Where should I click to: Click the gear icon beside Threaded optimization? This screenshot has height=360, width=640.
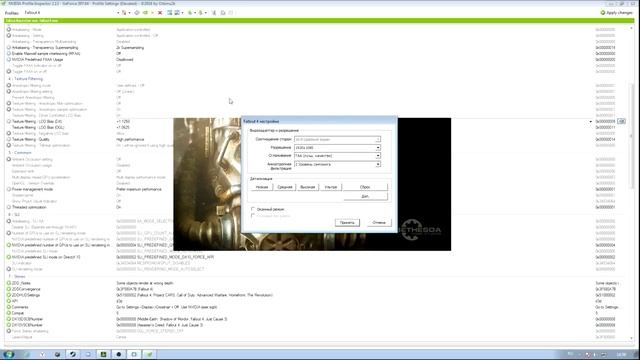pyautogui.click(x=9, y=207)
